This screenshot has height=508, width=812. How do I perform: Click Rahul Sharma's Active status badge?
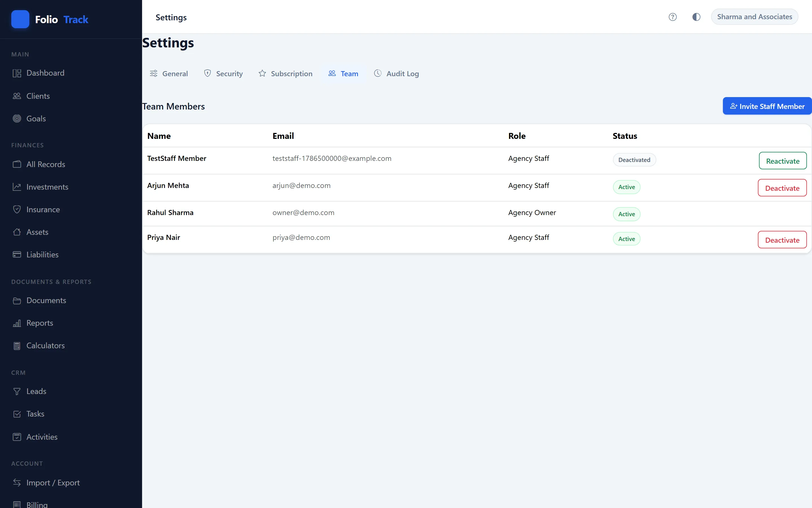pos(626,214)
